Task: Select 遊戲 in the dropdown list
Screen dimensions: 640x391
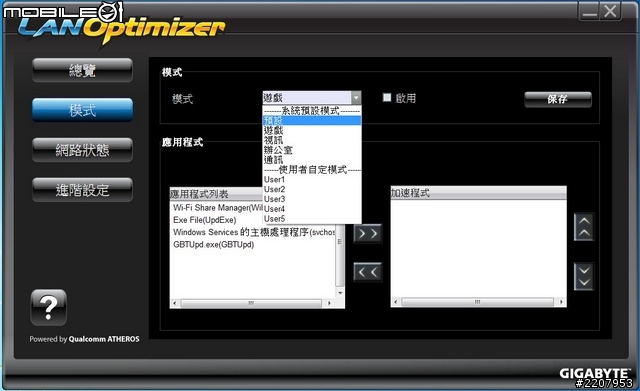Action: pyautogui.click(x=312, y=131)
